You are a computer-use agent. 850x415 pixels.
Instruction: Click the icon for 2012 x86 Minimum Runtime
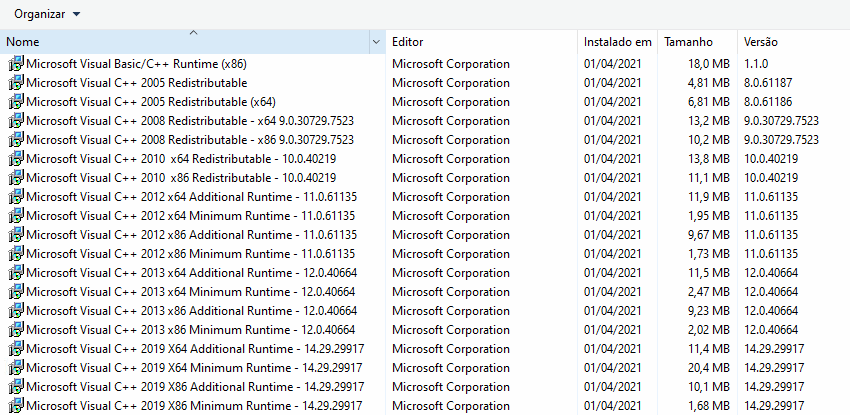pyautogui.click(x=17, y=254)
